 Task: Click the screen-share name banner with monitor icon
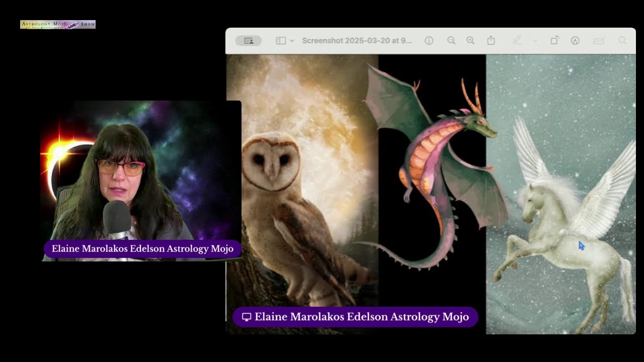click(355, 317)
